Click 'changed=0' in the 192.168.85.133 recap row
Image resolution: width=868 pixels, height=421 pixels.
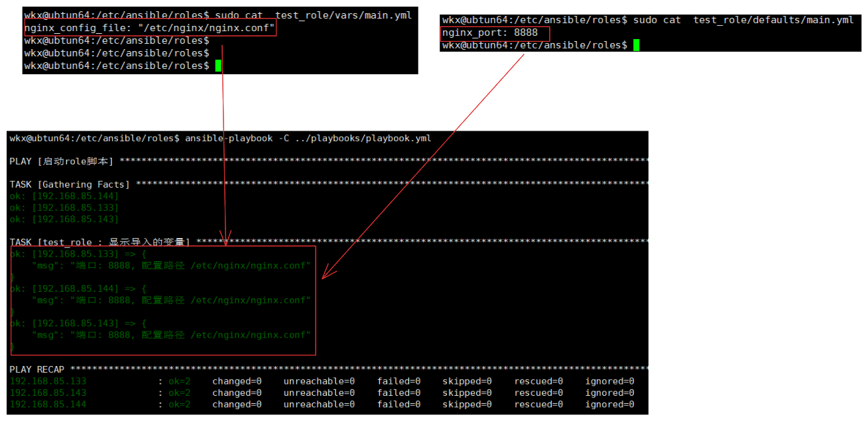click(x=237, y=381)
